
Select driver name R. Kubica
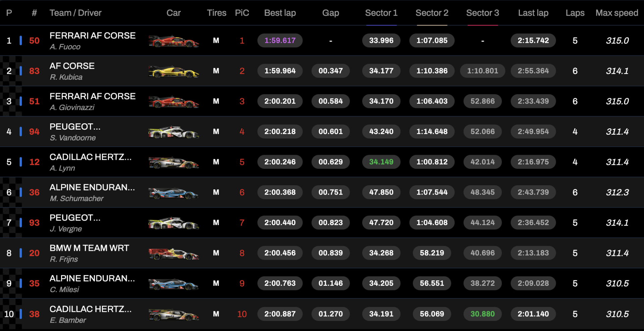click(66, 77)
